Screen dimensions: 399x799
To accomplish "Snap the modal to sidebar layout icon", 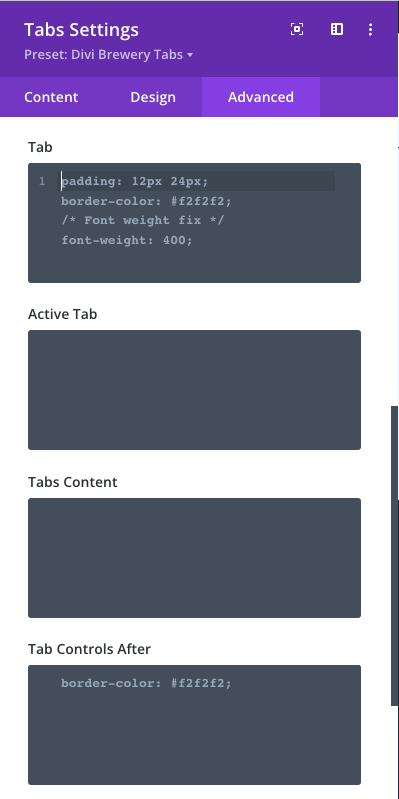I will pos(337,30).
